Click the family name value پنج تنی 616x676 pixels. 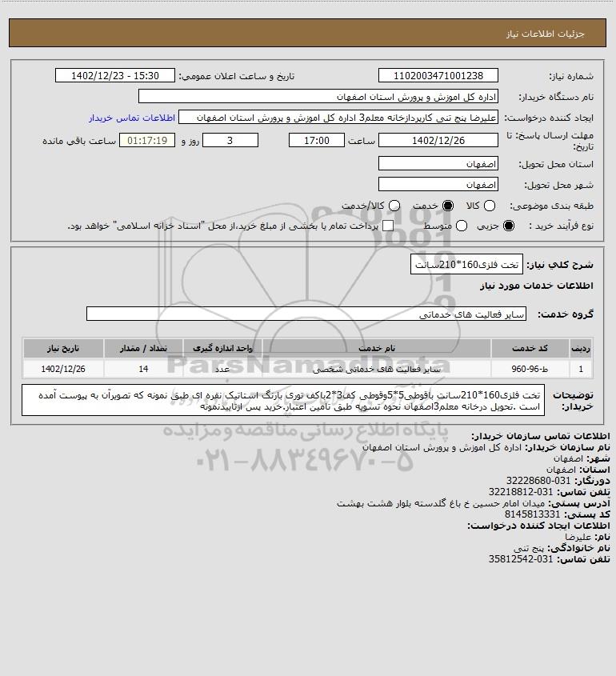click(x=530, y=548)
